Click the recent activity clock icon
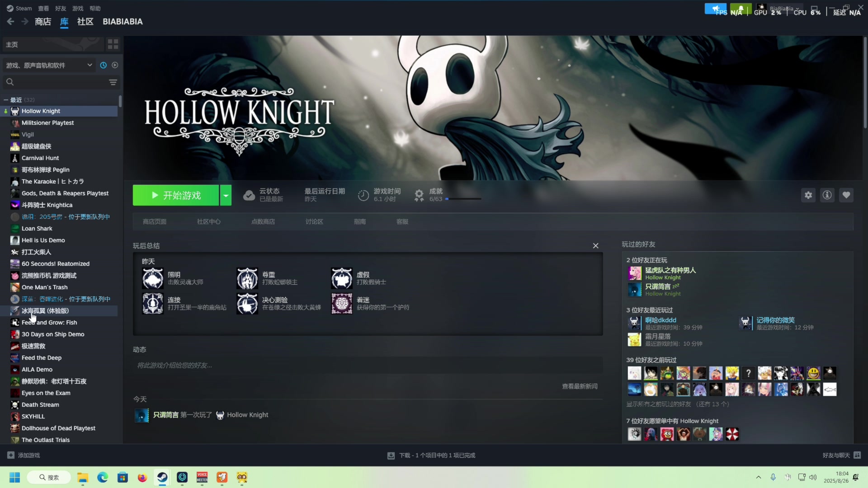 pos(104,65)
